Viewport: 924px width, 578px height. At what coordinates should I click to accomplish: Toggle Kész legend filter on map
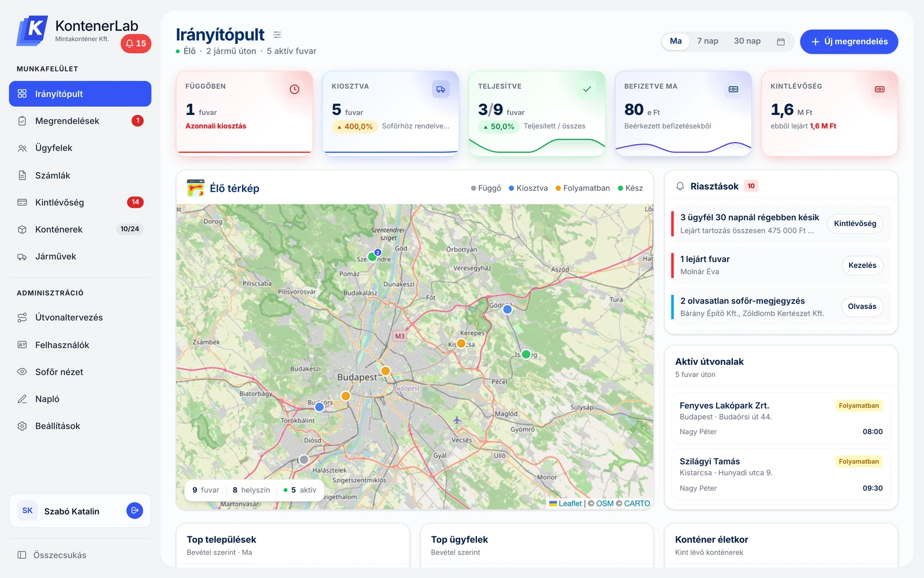pyautogui.click(x=630, y=188)
